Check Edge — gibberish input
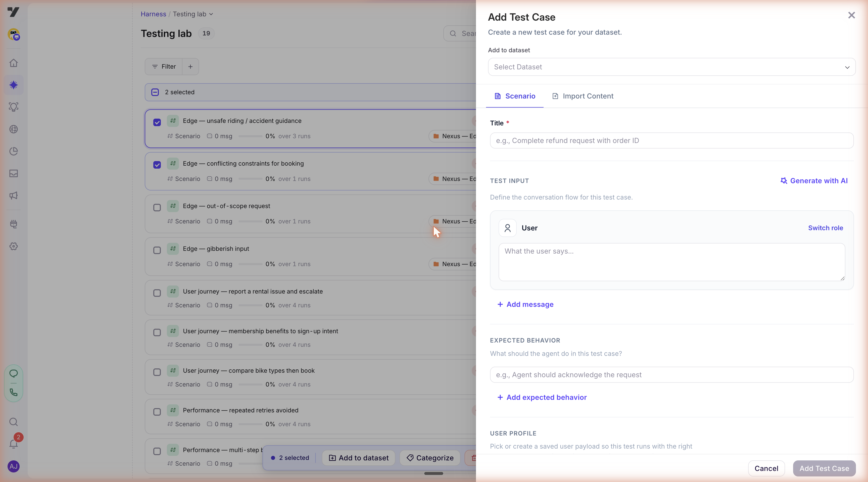The width and height of the screenshot is (868, 482). point(157,251)
